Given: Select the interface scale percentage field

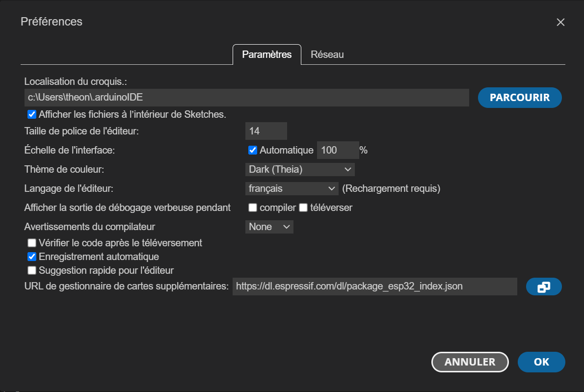Looking at the screenshot, I should point(338,150).
